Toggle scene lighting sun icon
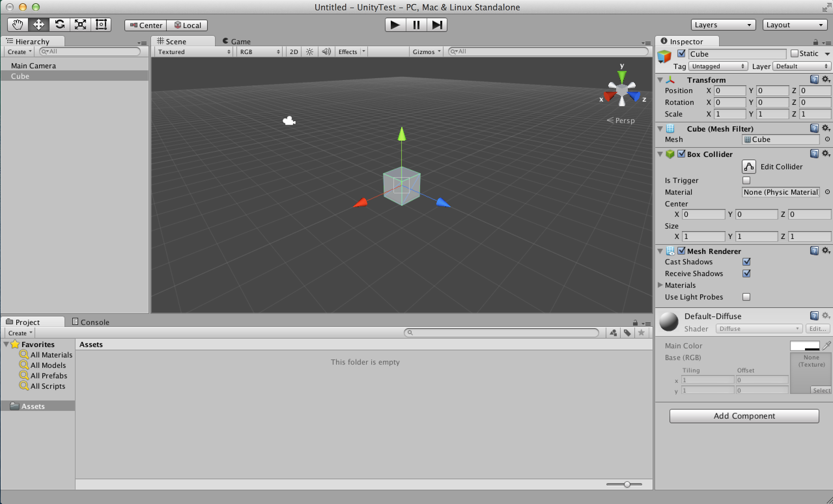Image resolution: width=833 pixels, height=504 pixels. pyautogui.click(x=309, y=52)
